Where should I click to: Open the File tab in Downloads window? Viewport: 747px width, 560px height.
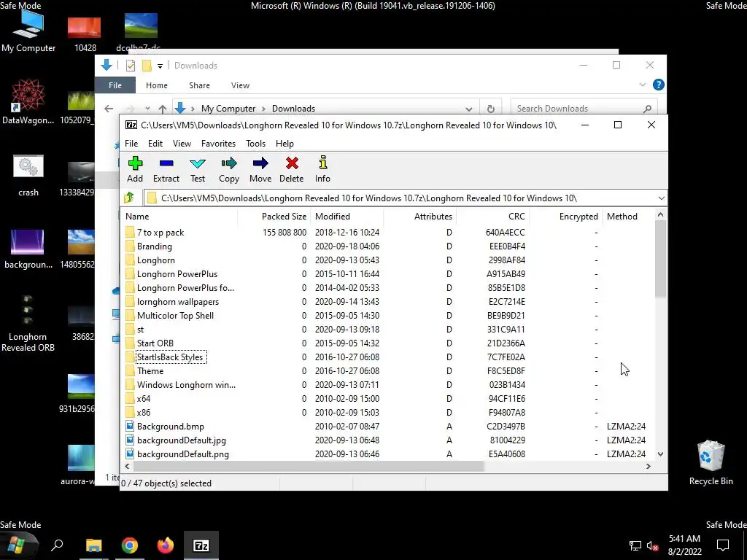tap(115, 85)
